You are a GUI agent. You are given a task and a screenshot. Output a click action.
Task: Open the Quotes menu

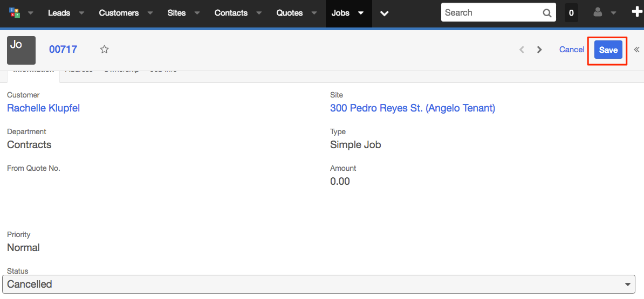coord(290,13)
